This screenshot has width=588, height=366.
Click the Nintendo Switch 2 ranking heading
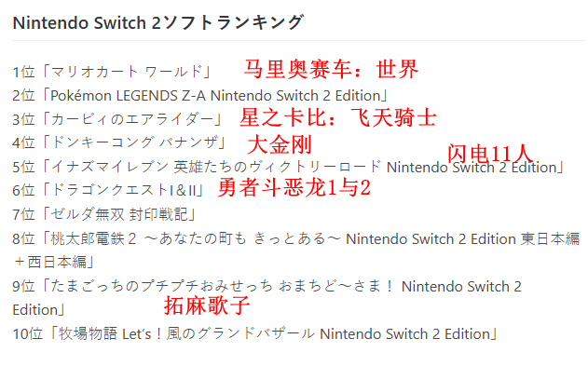pos(157,22)
